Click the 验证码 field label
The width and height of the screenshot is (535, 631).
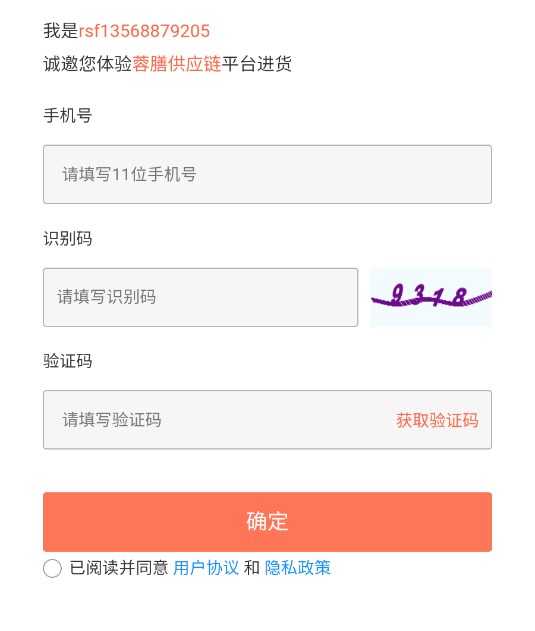click(68, 361)
